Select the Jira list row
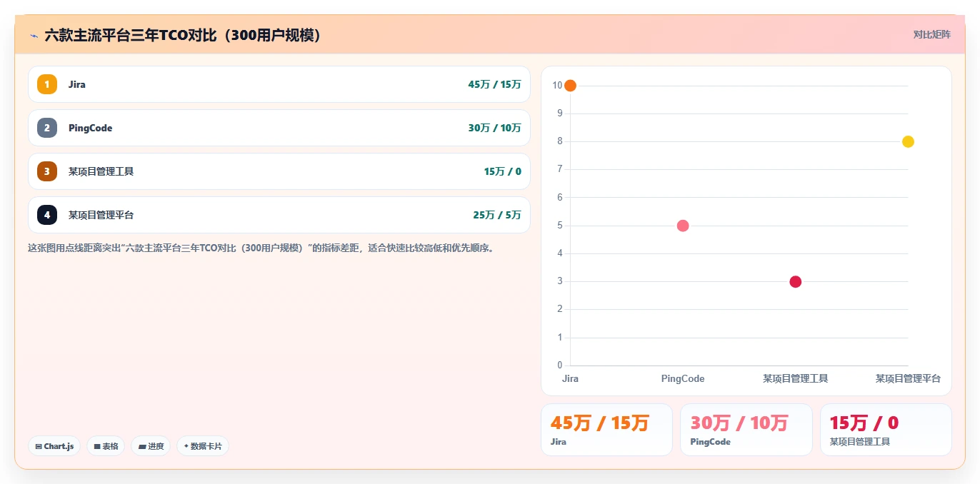 coord(279,84)
